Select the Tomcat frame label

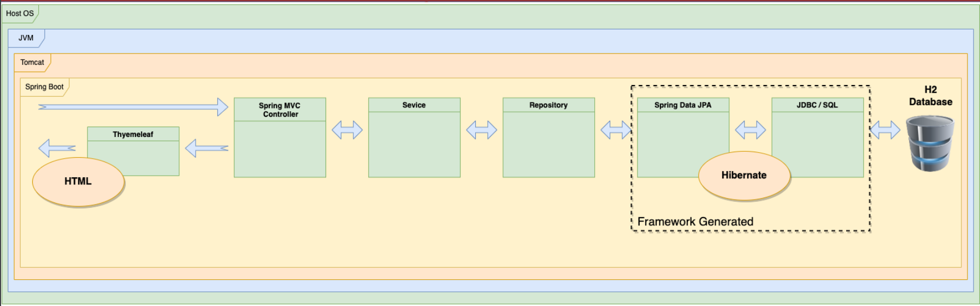click(x=32, y=62)
